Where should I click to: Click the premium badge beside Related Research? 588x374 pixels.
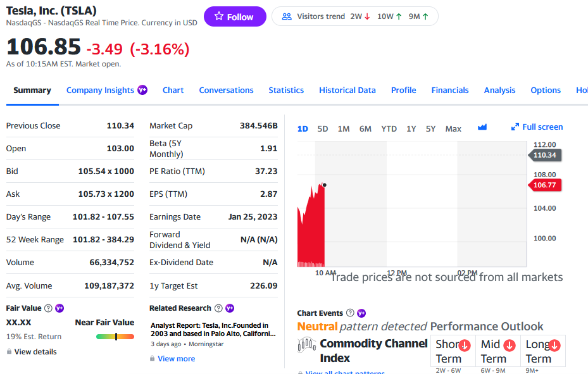[230, 308]
